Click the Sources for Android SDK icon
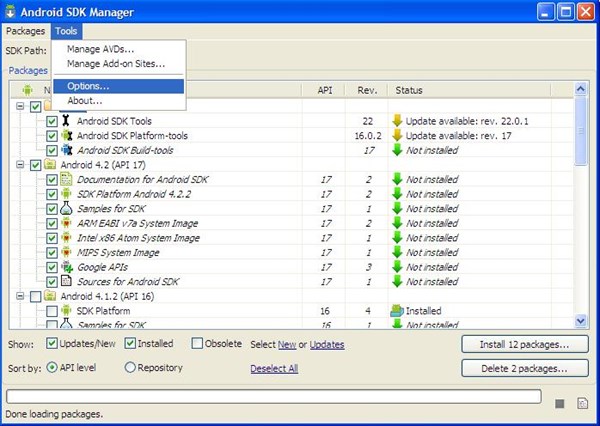600x426 pixels. [68, 282]
